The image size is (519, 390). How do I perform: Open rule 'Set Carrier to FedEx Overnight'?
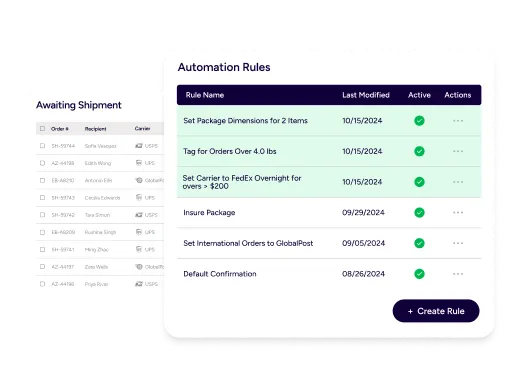[x=242, y=182]
